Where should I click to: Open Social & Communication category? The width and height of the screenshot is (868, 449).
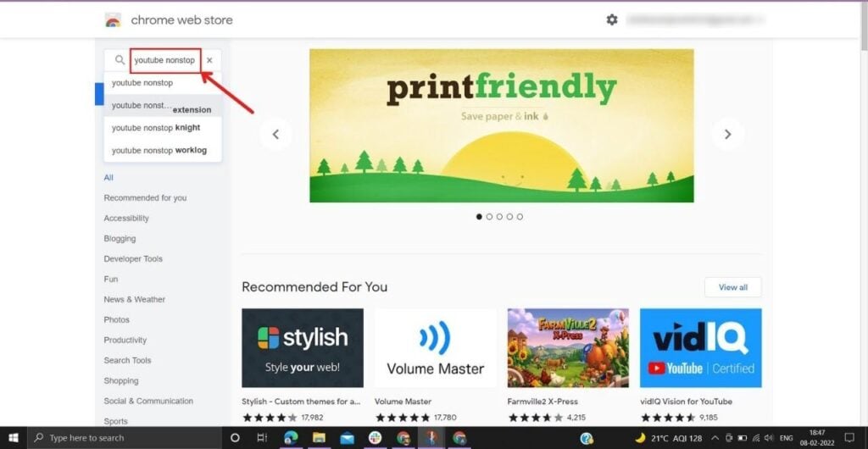pyautogui.click(x=148, y=401)
